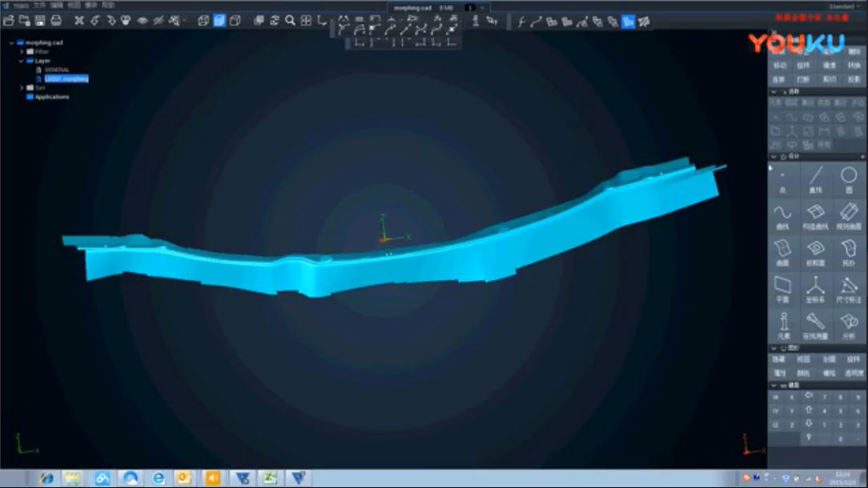The width and height of the screenshot is (868, 488).
Task: Click the 打断 (break) button
Action: (804, 79)
